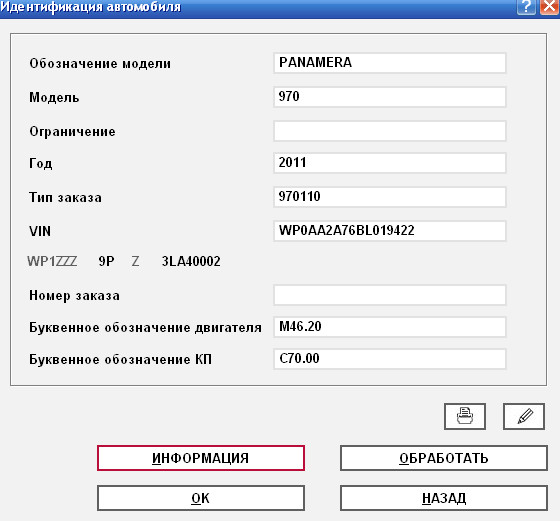Image resolution: width=560 pixels, height=521 pixels.
Task: Go back with the НАЗАД button
Action: click(444, 498)
